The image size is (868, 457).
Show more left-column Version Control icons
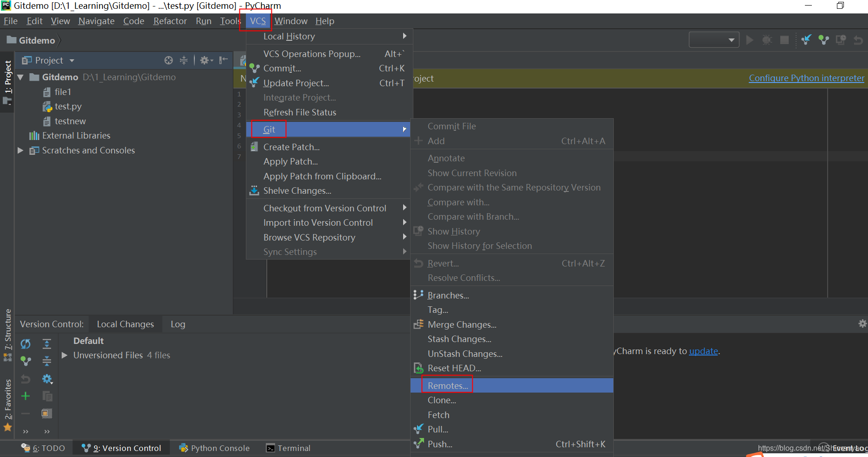[x=26, y=432]
